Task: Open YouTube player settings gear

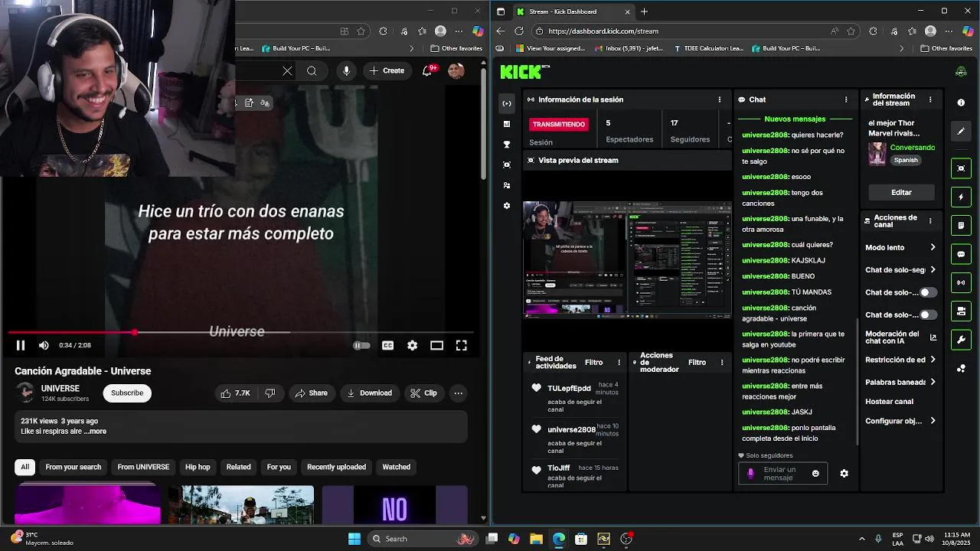Action: click(413, 345)
